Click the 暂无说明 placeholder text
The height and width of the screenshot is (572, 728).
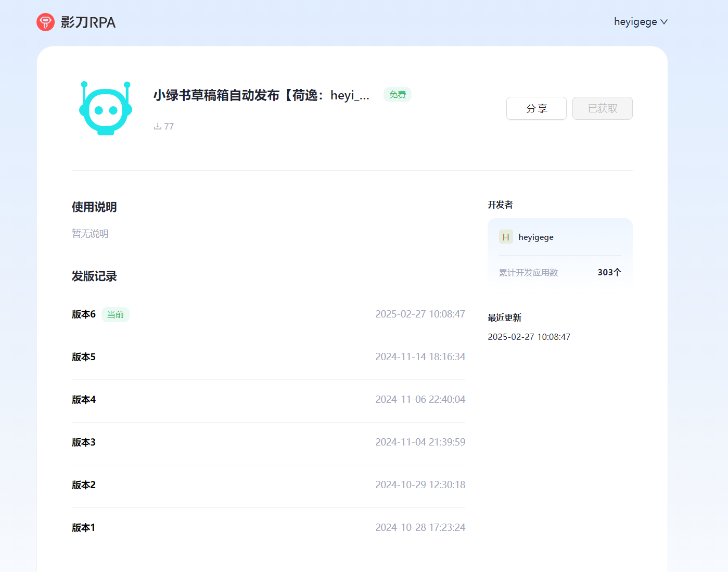90,234
